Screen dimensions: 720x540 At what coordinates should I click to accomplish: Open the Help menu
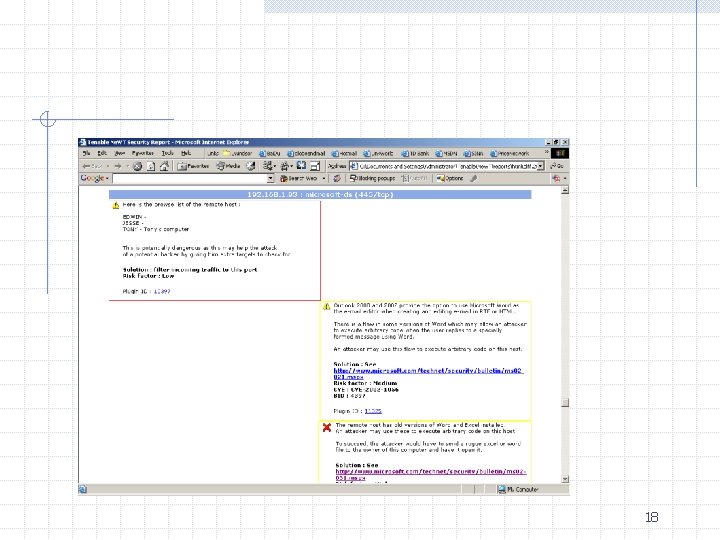pos(186,153)
